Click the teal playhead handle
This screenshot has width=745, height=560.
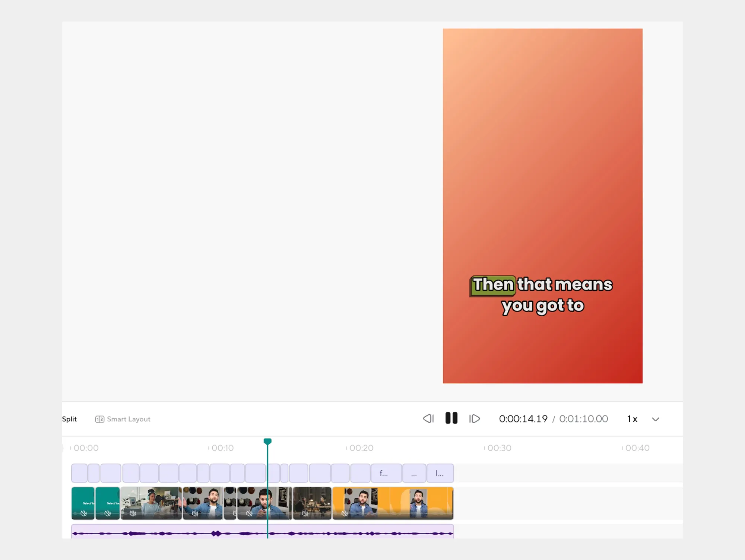pos(267,442)
